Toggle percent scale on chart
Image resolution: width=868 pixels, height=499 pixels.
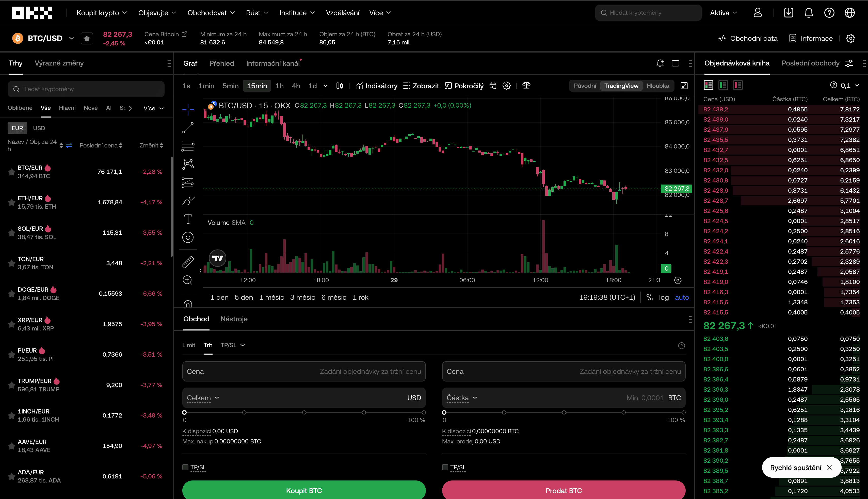click(649, 297)
